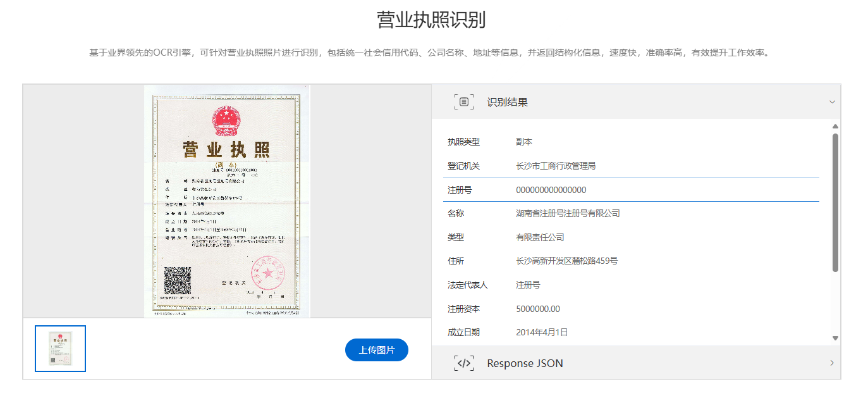Select the business license thumbnail

tap(61, 349)
